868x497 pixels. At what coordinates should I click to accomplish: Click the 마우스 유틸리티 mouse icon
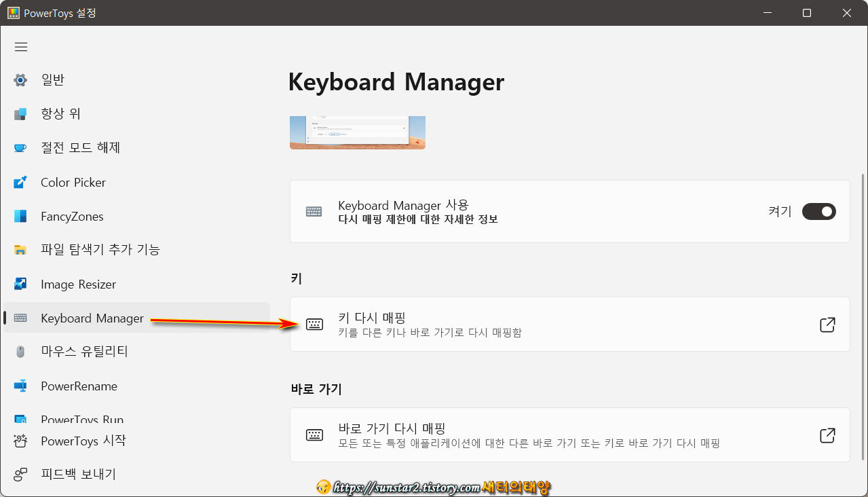tap(20, 352)
